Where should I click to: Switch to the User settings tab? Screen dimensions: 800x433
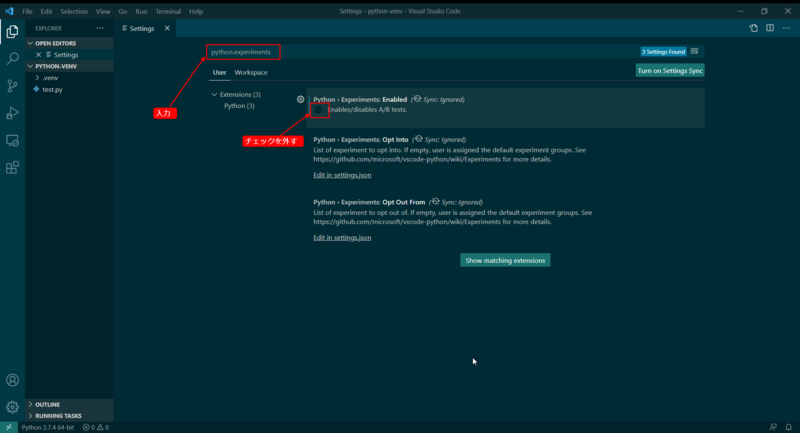pos(219,72)
